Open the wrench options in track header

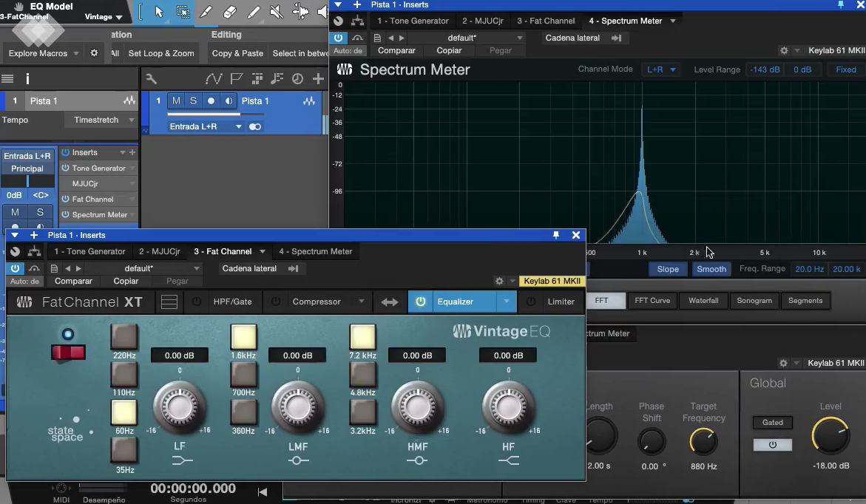point(152,78)
